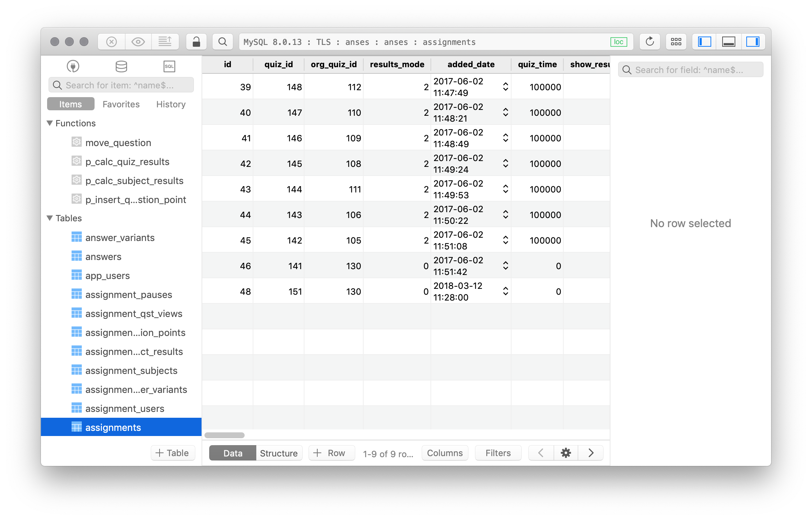Collapse the Tables tree section

[x=50, y=218]
